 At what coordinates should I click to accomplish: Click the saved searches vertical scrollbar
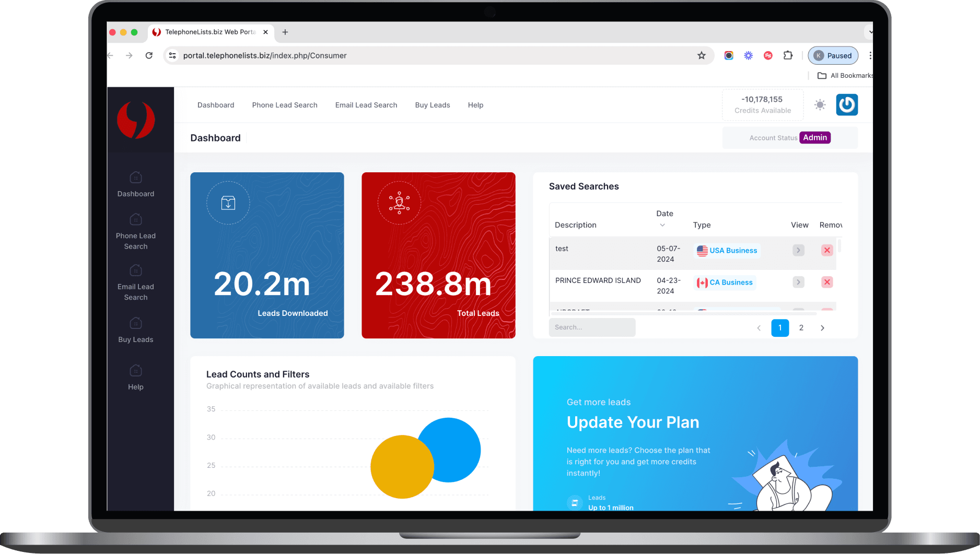(839, 246)
